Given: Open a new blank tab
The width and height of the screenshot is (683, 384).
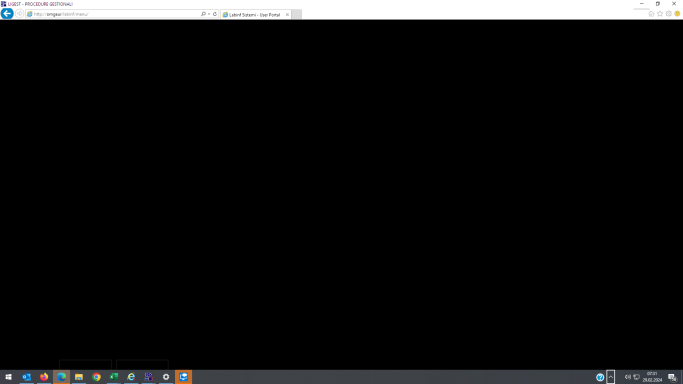Looking at the screenshot, I should coord(297,15).
